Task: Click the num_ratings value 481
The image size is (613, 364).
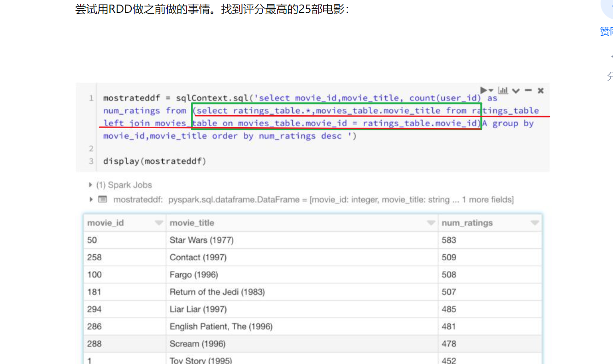Action: point(448,326)
